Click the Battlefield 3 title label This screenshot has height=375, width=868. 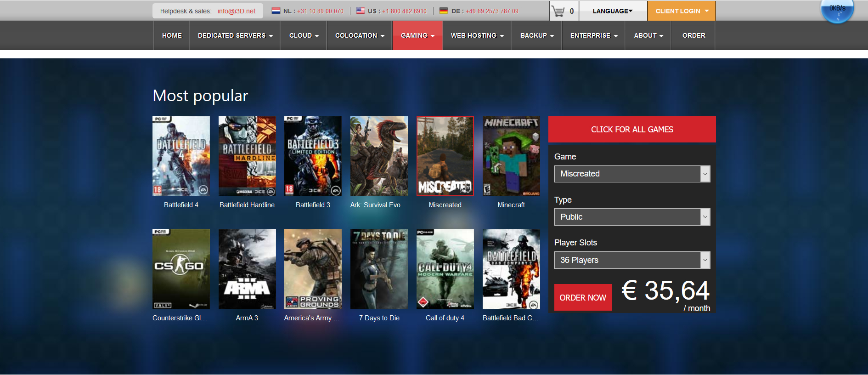coord(313,205)
